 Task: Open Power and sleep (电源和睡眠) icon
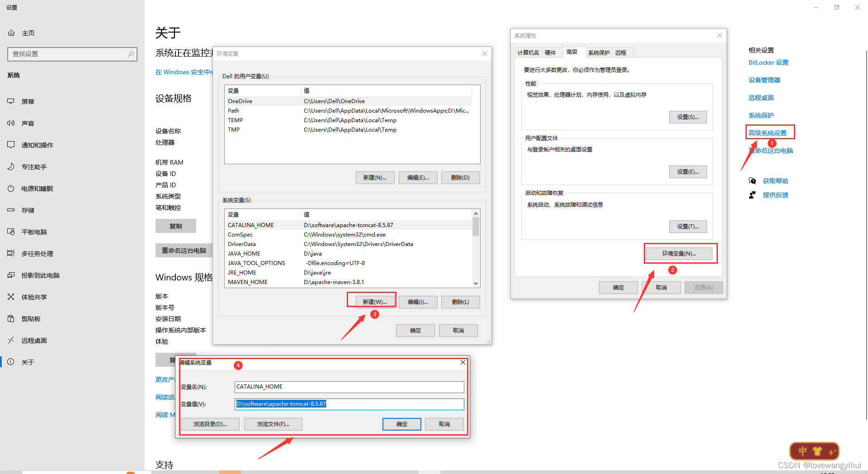[11, 188]
